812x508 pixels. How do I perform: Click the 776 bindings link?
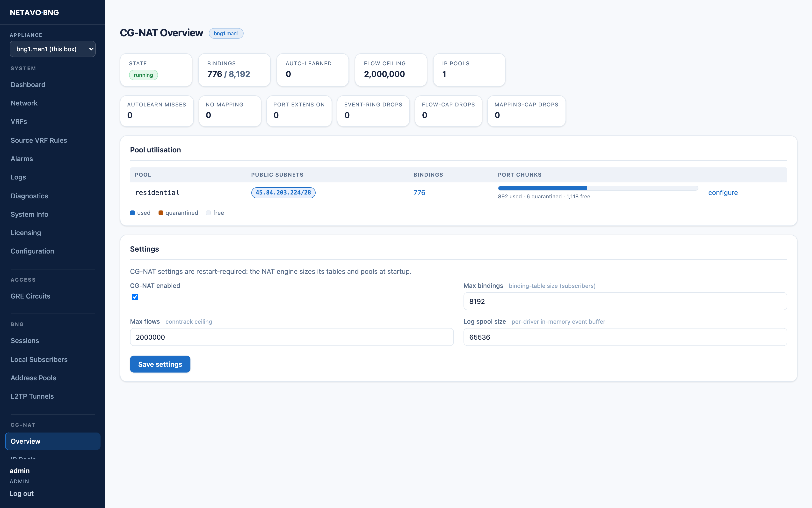click(419, 193)
